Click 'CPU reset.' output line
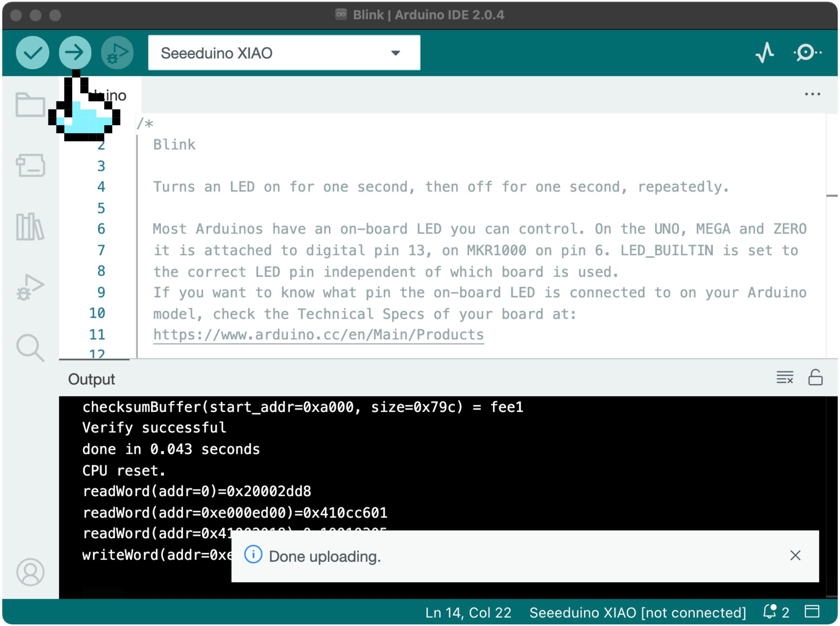The width and height of the screenshot is (840, 626). pos(124,470)
